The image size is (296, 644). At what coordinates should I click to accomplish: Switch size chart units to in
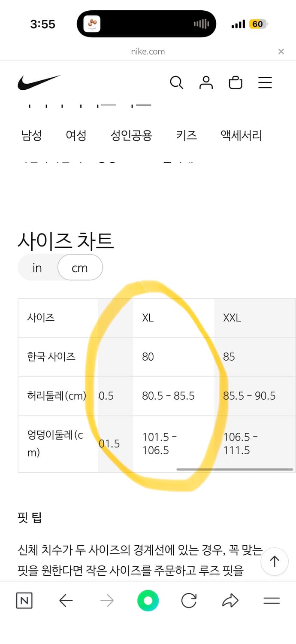coord(37,268)
